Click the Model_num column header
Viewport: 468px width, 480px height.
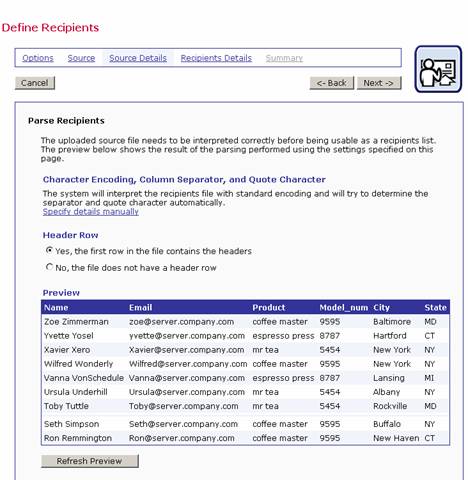coord(344,307)
